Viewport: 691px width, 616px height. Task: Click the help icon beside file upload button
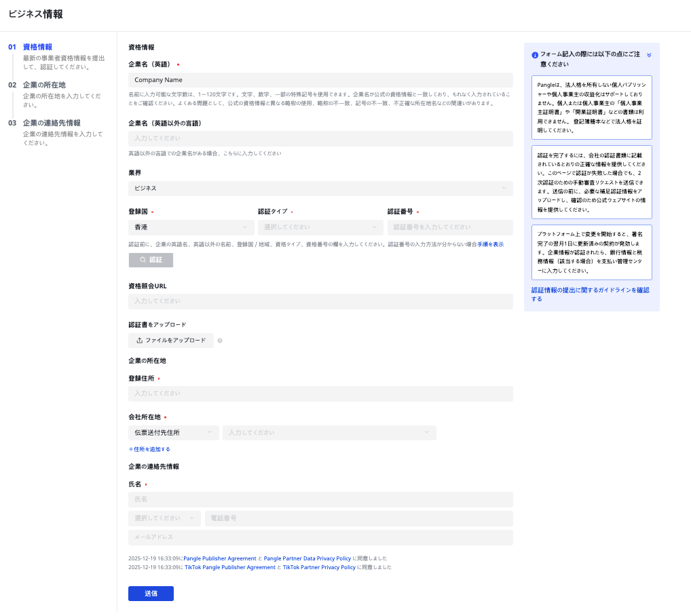tap(220, 341)
